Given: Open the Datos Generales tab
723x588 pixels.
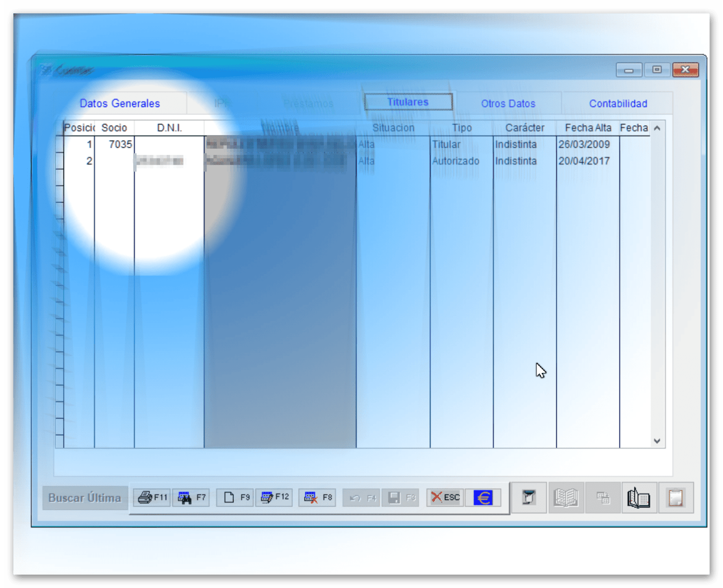Looking at the screenshot, I should [x=120, y=104].
